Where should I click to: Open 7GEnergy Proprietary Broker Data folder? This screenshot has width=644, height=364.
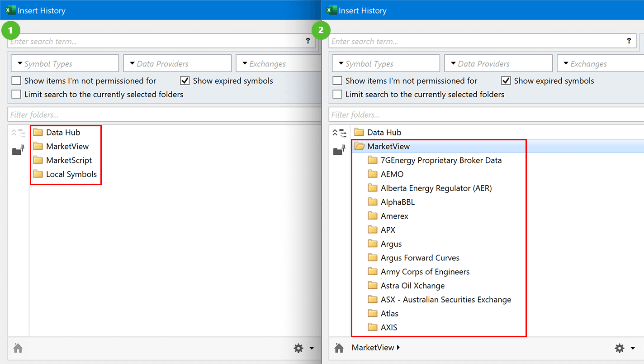[x=435, y=160]
